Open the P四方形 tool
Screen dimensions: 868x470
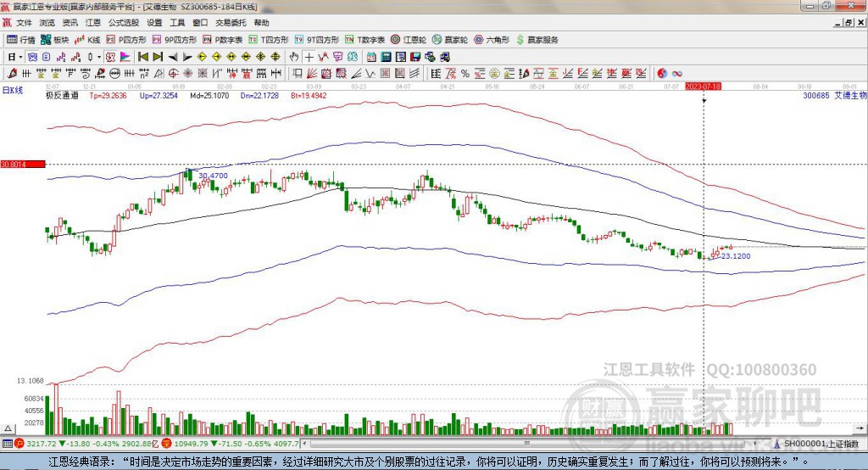pos(126,40)
